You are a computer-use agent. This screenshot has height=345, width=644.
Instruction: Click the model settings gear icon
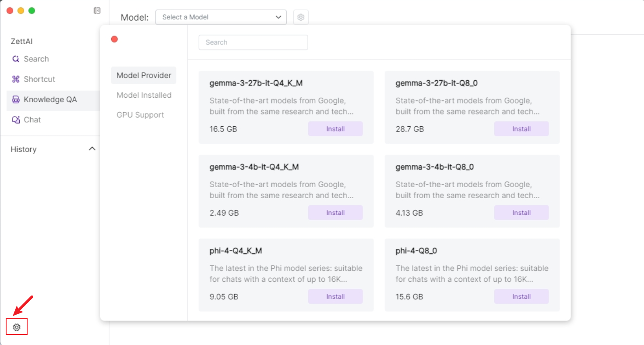point(301,17)
